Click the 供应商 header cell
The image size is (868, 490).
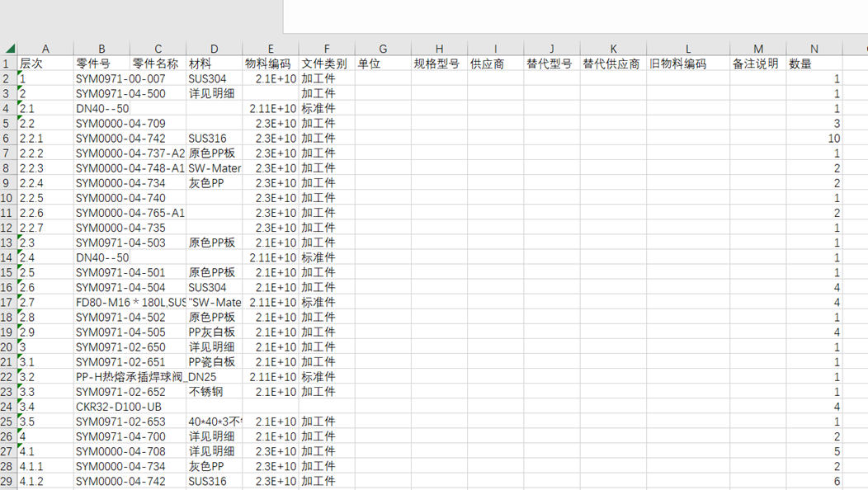coord(495,64)
